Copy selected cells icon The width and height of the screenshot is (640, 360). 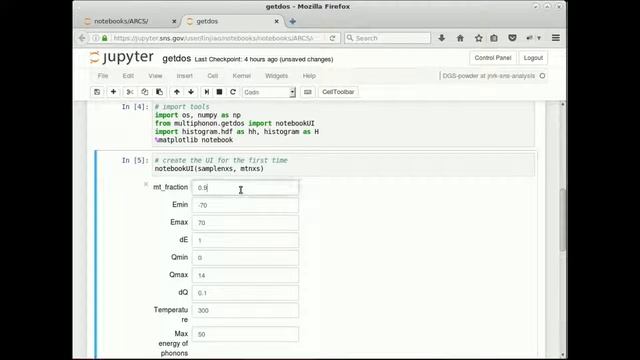(x=144, y=92)
